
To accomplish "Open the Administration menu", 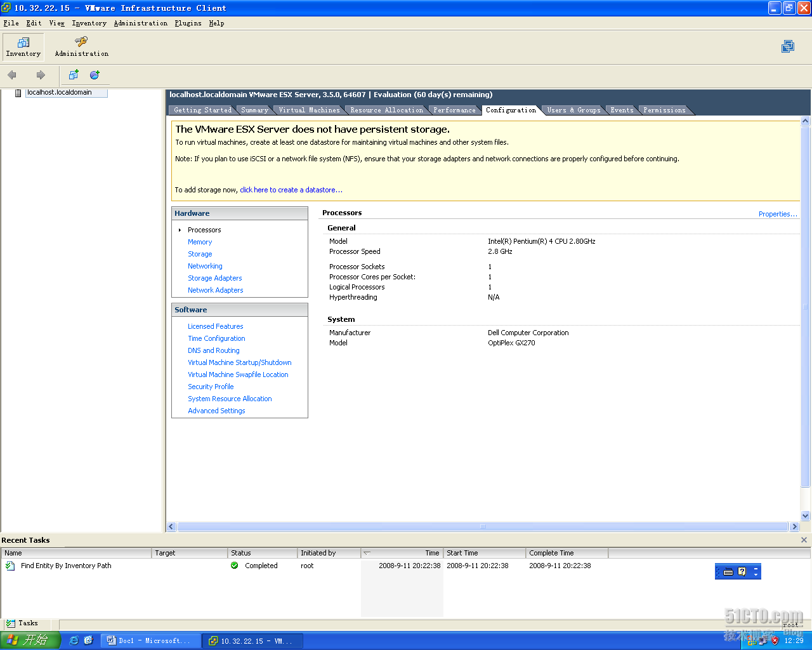I will (x=141, y=23).
